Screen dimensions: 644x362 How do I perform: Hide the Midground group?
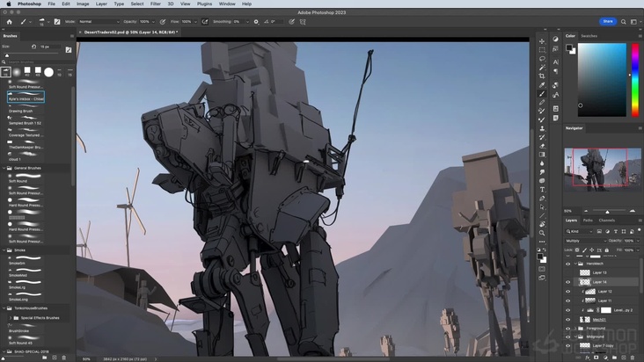[568, 337]
